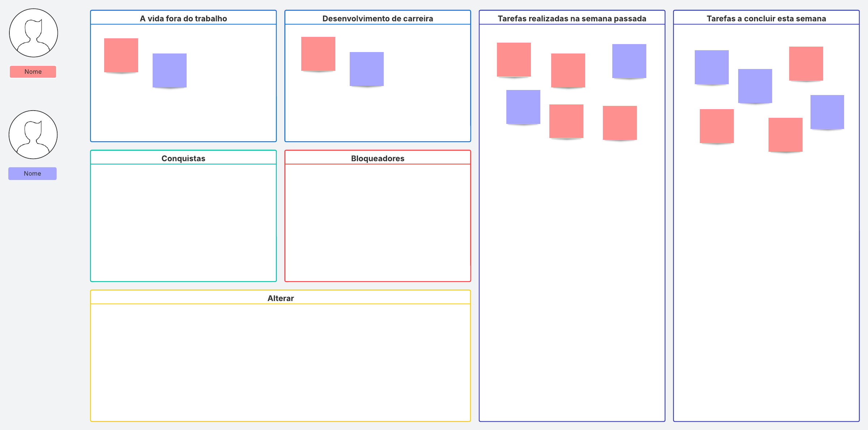Select the purple Nome name label

point(33,173)
